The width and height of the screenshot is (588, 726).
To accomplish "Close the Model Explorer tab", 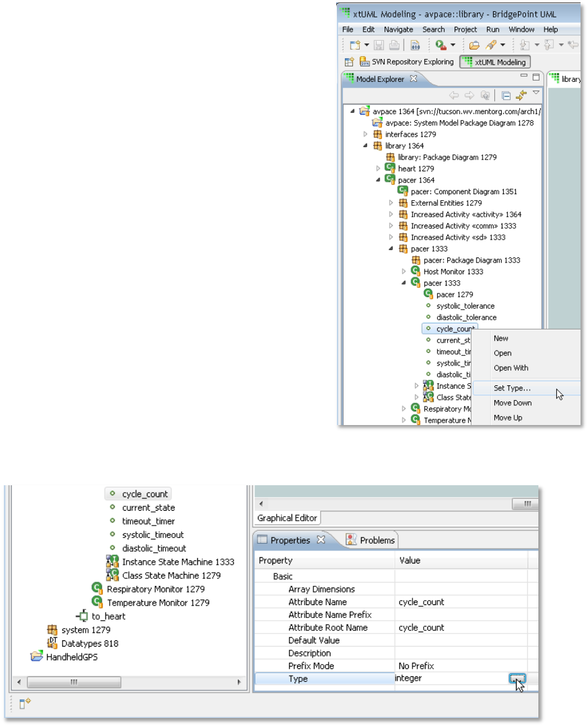I will pyautogui.click(x=414, y=79).
